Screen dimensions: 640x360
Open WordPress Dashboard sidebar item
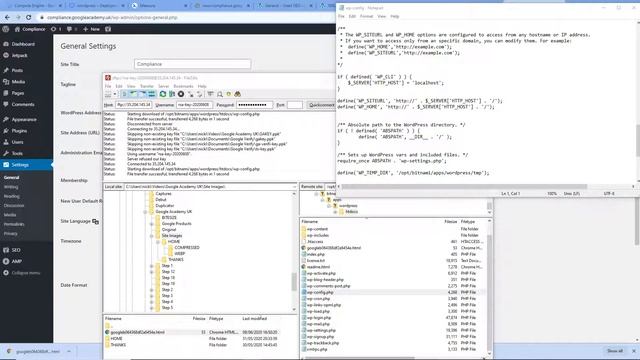click(23, 44)
